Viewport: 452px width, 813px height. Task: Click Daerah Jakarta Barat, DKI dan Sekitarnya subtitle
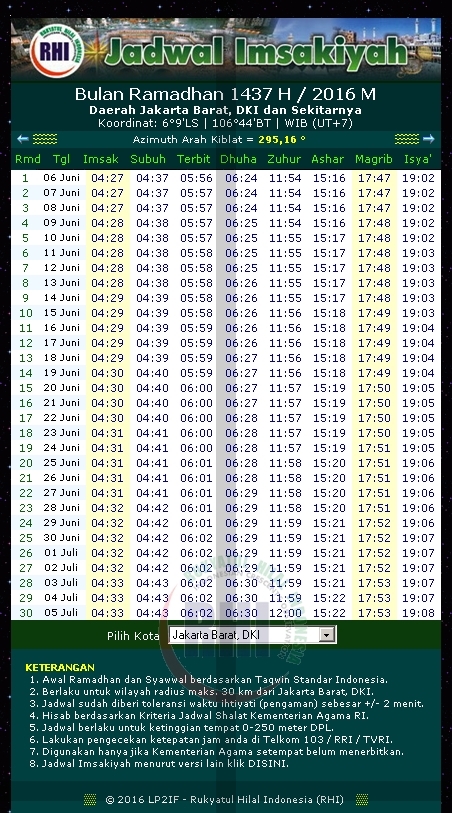tap(225, 110)
